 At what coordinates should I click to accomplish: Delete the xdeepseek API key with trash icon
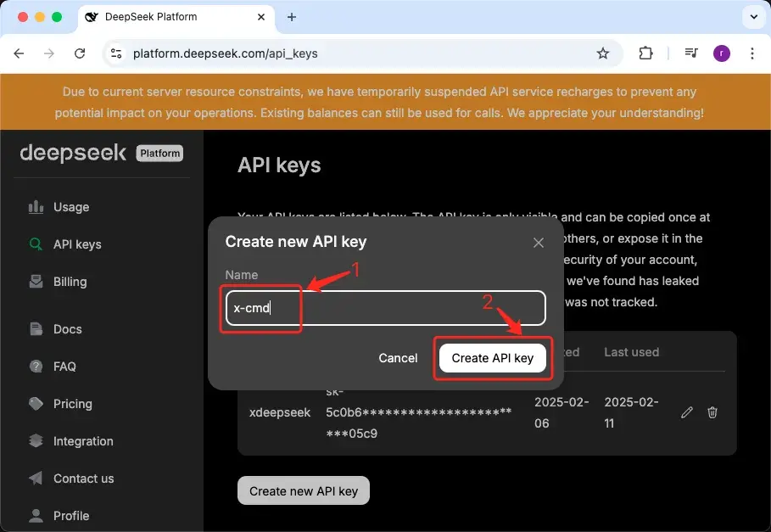point(712,412)
